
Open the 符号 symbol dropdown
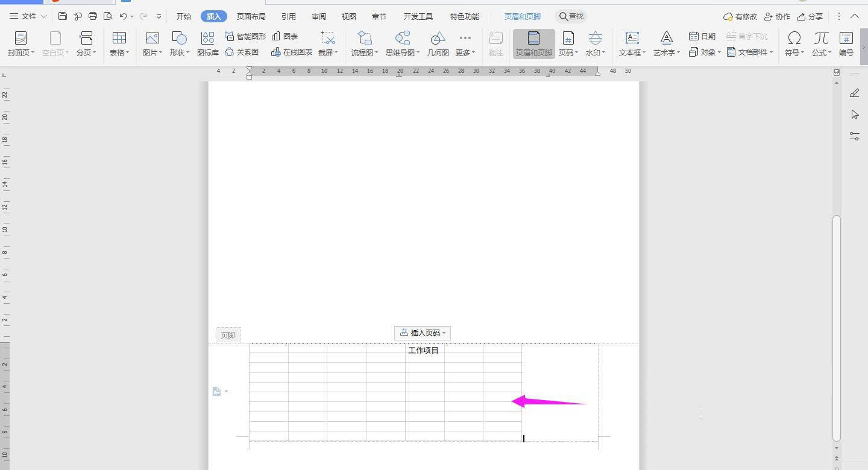coord(794,42)
